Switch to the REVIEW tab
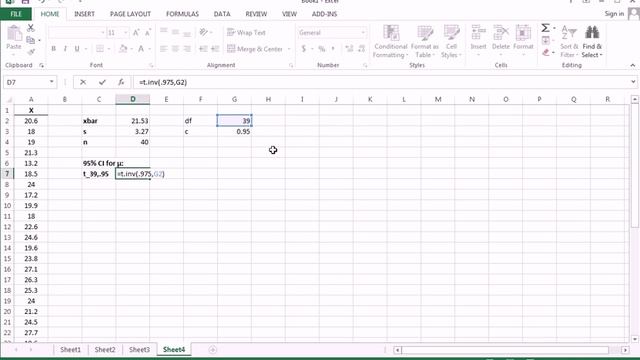The height and width of the screenshot is (360, 640). tap(256, 14)
